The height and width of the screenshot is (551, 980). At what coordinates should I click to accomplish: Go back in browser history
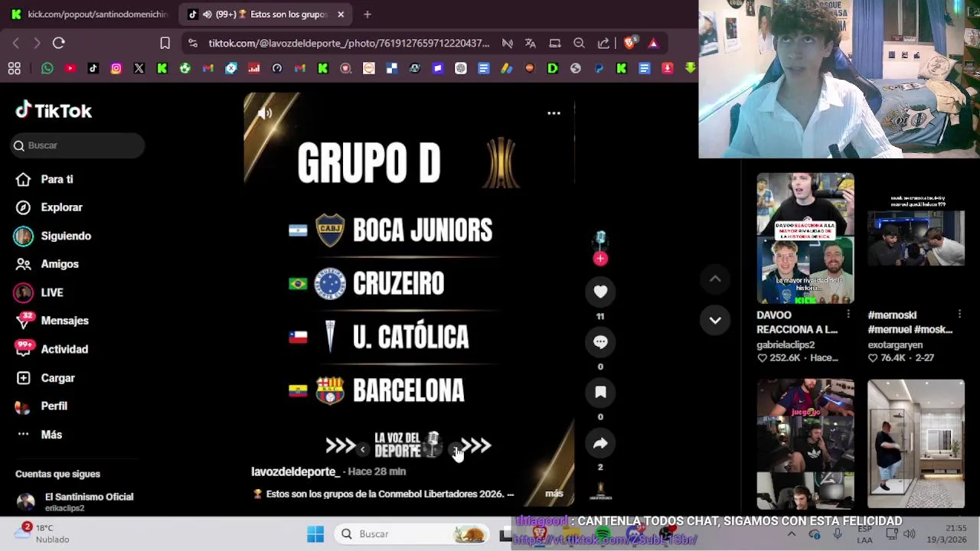click(16, 43)
